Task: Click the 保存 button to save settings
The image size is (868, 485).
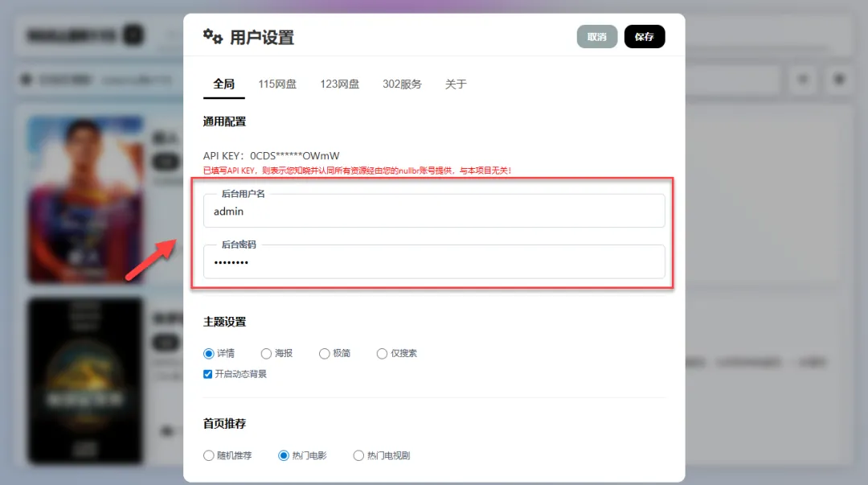Action: (x=645, y=36)
